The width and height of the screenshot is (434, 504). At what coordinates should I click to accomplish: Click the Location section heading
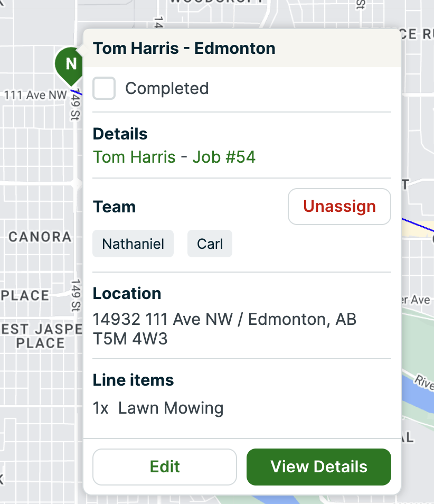(x=127, y=293)
